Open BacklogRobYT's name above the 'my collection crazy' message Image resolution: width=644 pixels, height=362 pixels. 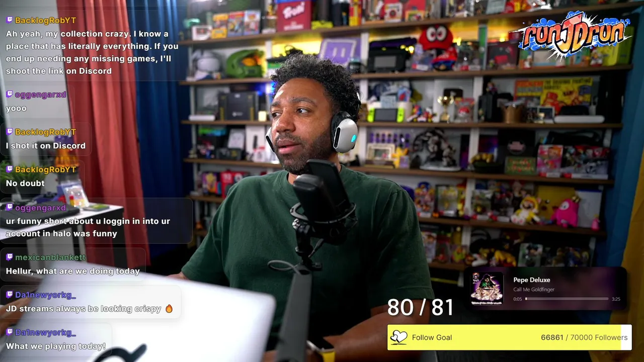[x=46, y=20]
